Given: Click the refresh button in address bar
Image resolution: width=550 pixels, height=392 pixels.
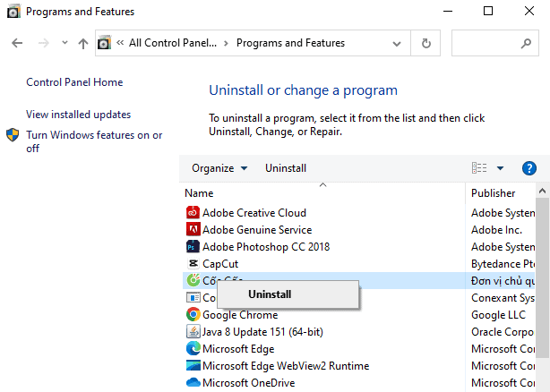Looking at the screenshot, I should coord(425,43).
